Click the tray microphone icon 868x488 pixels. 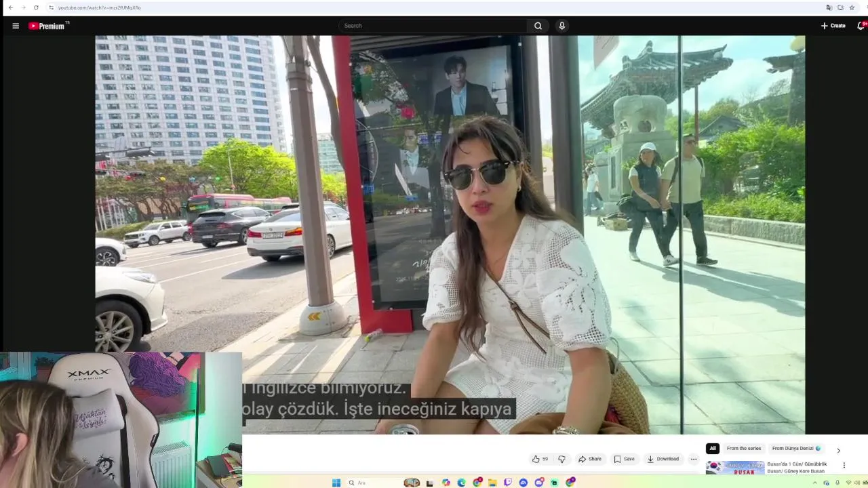837,483
